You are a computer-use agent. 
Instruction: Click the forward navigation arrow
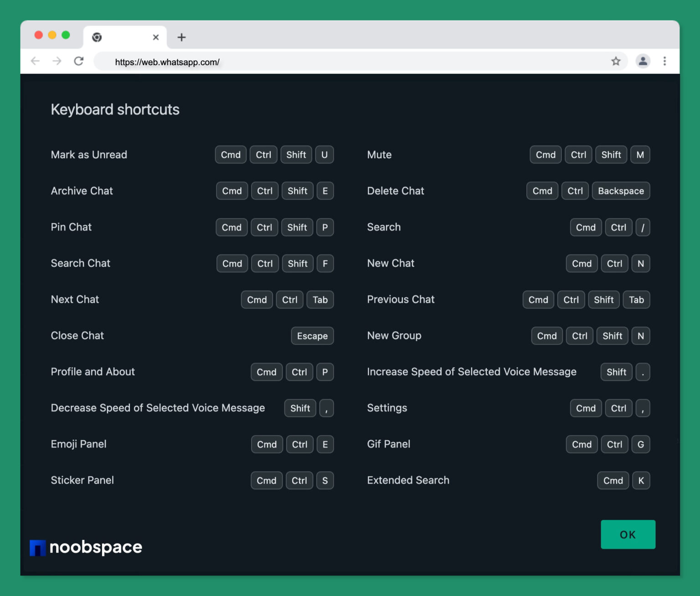(x=57, y=61)
